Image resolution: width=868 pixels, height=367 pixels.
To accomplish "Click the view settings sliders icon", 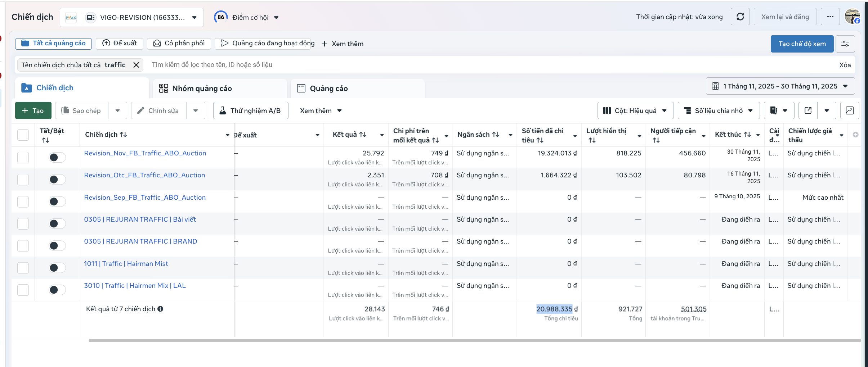I will [x=845, y=44].
